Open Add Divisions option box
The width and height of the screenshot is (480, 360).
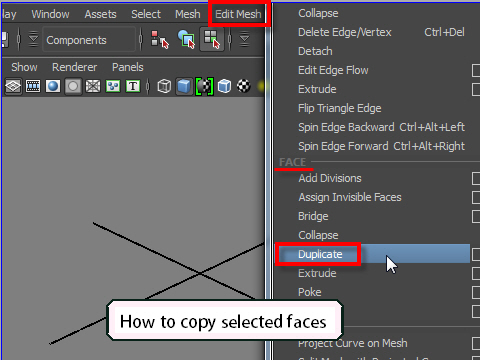476,178
